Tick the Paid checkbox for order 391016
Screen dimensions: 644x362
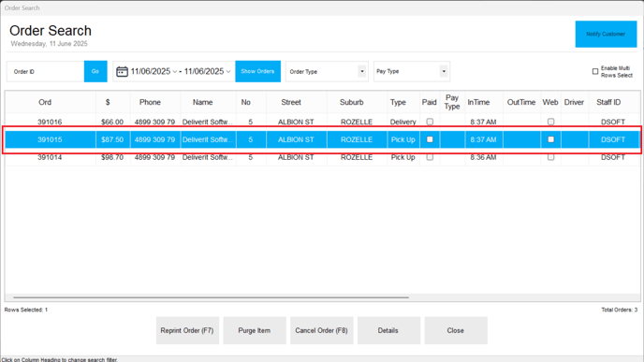430,122
